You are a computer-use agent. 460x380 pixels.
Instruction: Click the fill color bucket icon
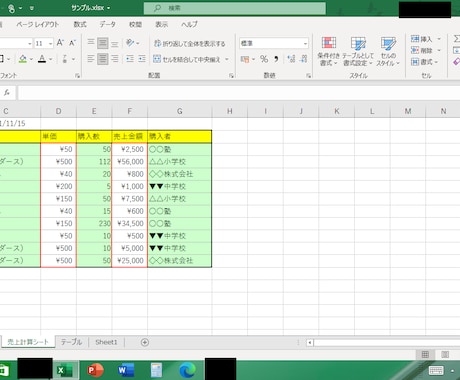(x=23, y=59)
